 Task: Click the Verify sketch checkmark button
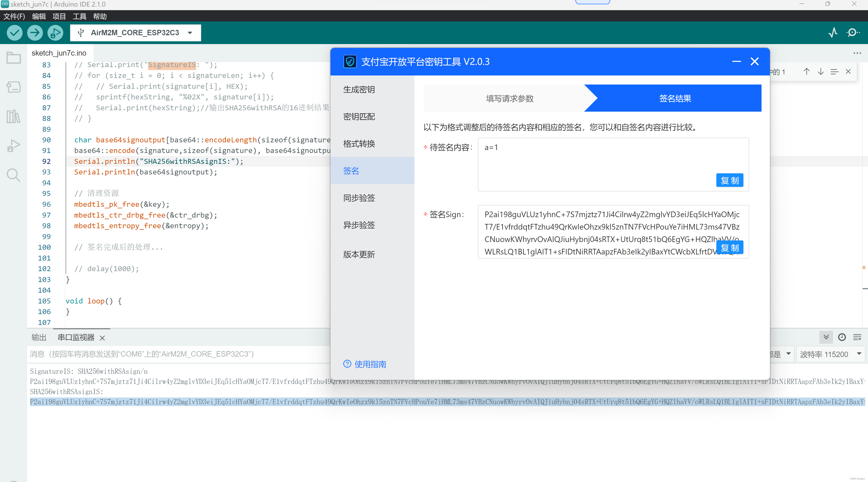[14, 33]
